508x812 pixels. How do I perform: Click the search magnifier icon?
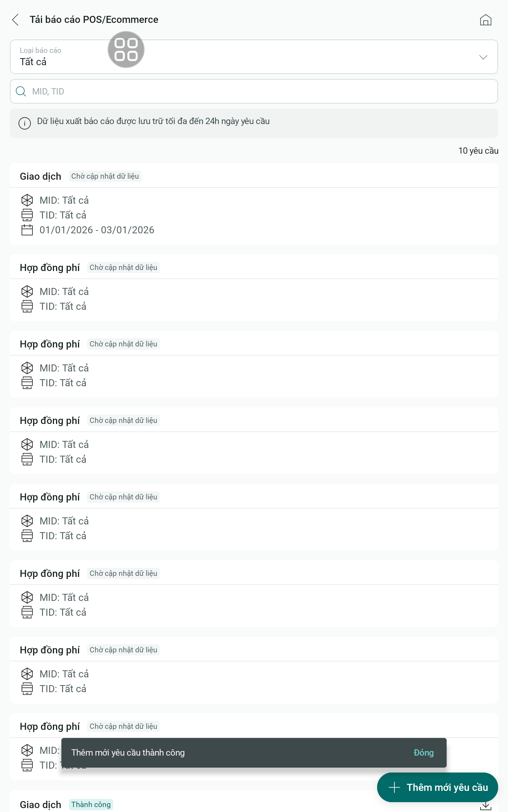tap(21, 92)
